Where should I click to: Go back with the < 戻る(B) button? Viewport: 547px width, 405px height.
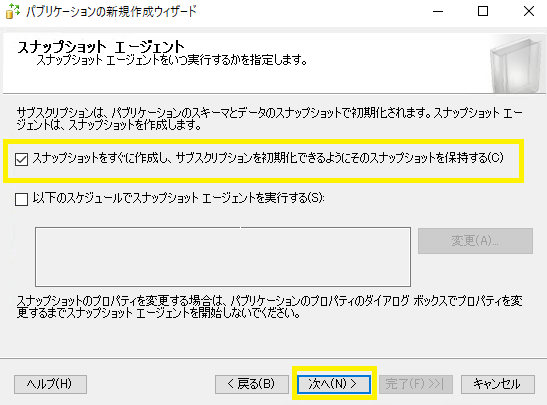pyautogui.click(x=252, y=384)
